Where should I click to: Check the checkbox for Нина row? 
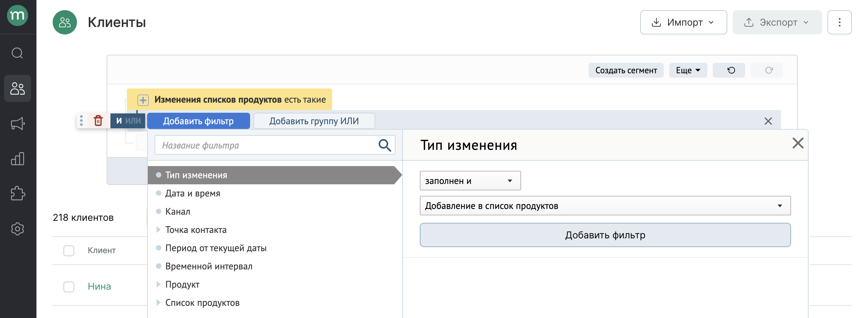point(69,287)
